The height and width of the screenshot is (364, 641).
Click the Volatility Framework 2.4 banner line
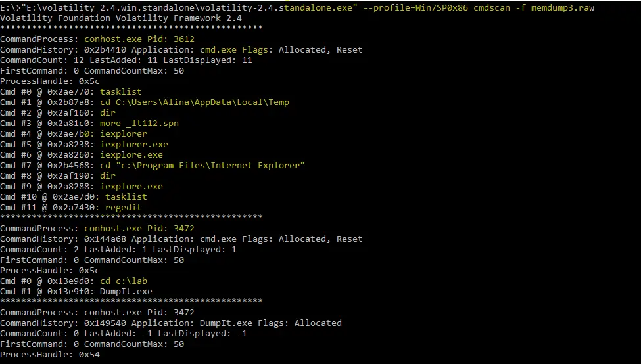tap(120, 18)
